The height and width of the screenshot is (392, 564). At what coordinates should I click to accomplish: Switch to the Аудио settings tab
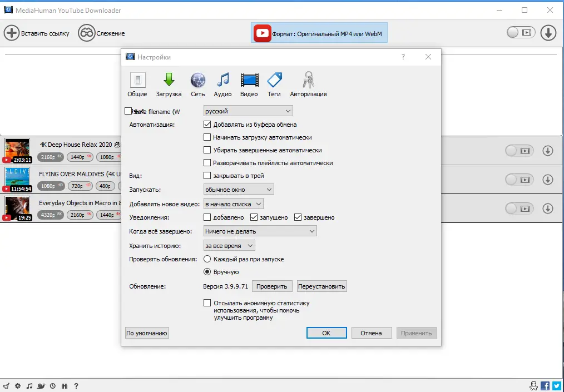tap(222, 85)
